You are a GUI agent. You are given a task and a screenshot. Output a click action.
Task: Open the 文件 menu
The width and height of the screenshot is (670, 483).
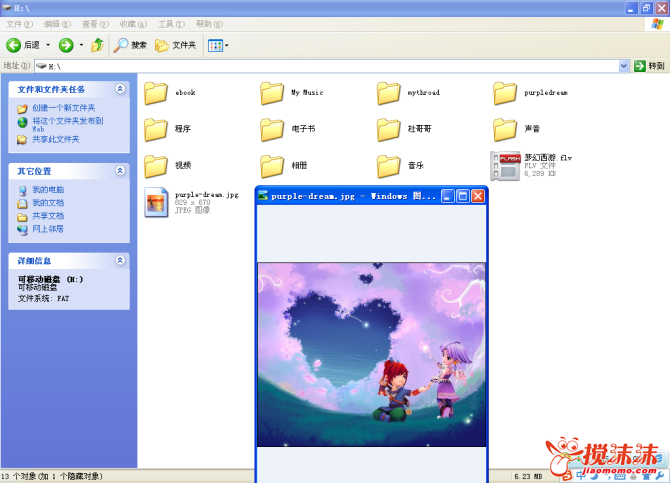coord(19,24)
